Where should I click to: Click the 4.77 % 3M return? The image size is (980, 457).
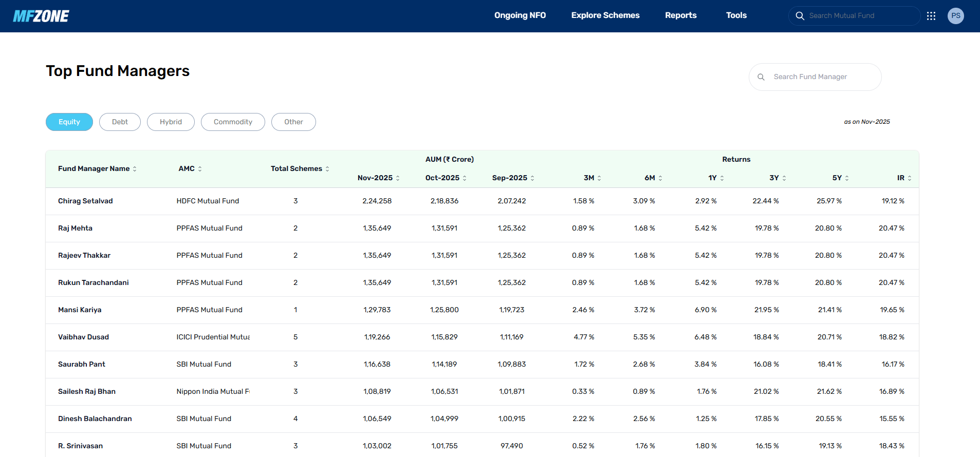click(x=584, y=337)
